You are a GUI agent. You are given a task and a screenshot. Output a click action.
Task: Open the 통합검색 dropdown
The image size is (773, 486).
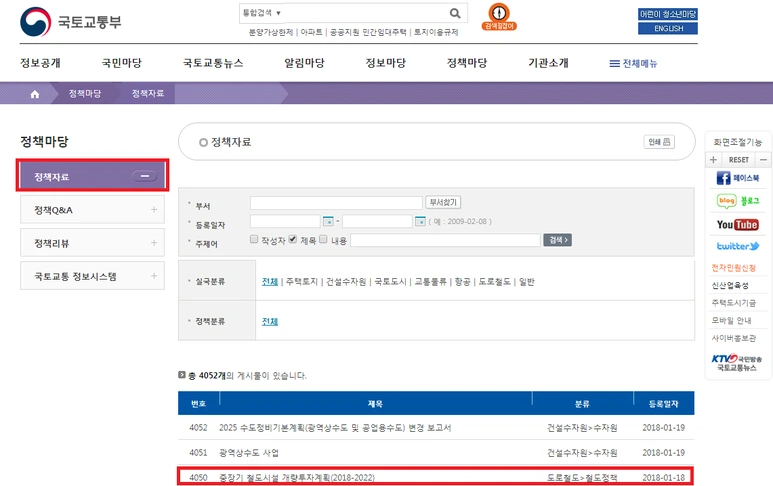coord(262,13)
